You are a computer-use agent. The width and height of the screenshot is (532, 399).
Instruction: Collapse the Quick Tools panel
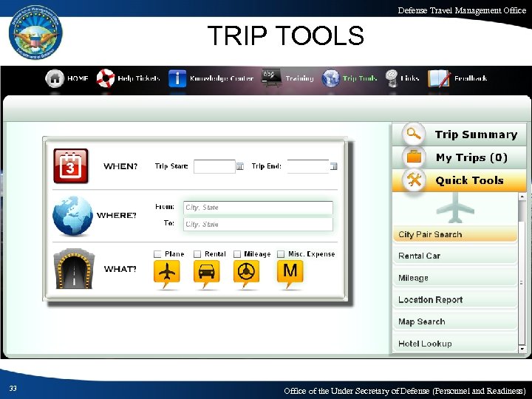[459, 180]
